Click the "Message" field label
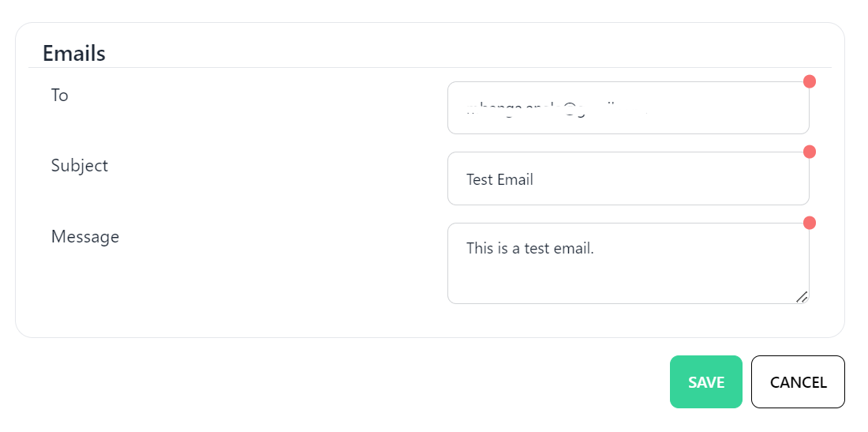Image resolution: width=868 pixels, height=432 pixels. [x=85, y=236]
